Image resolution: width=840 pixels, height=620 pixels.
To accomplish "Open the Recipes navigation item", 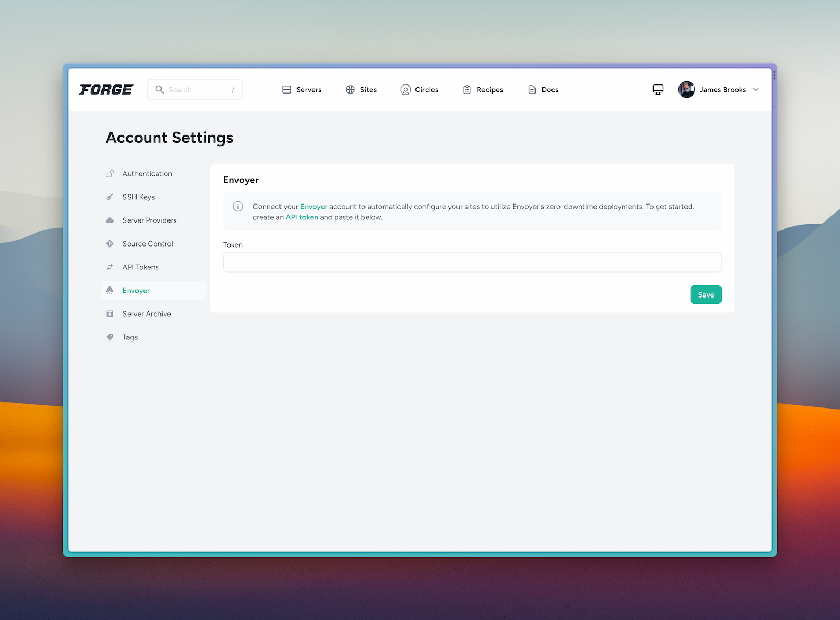I will [x=483, y=89].
